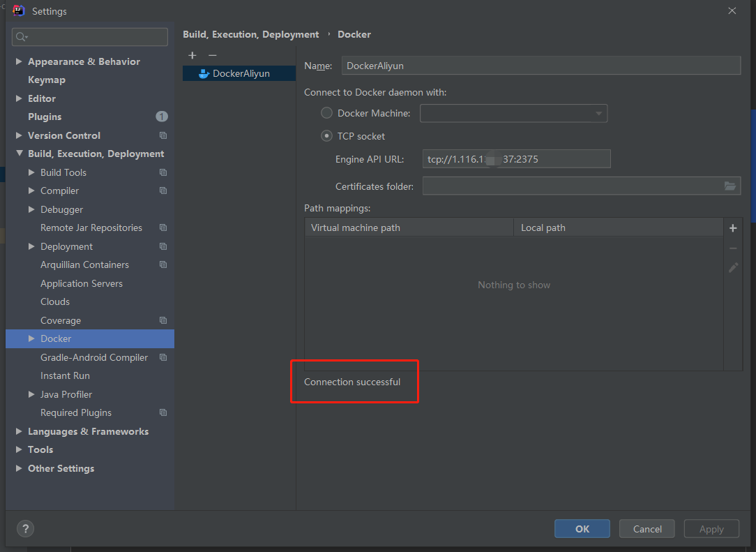
Task: Close the Settings dialog with X
Action: pos(732,10)
